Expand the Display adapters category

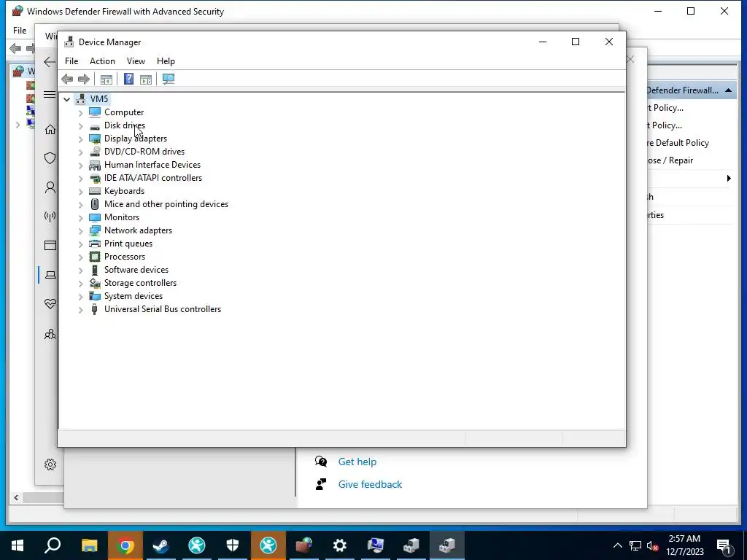click(80, 139)
